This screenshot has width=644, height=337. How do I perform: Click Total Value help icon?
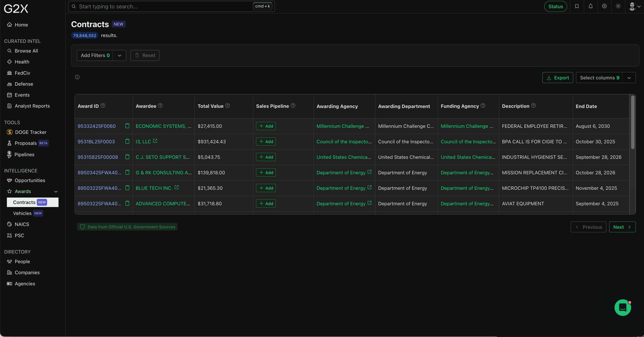pos(228,106)
